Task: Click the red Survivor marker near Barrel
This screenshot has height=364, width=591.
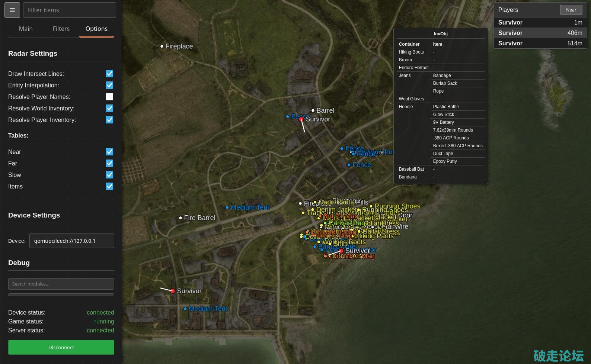Action: pos(301,119)
